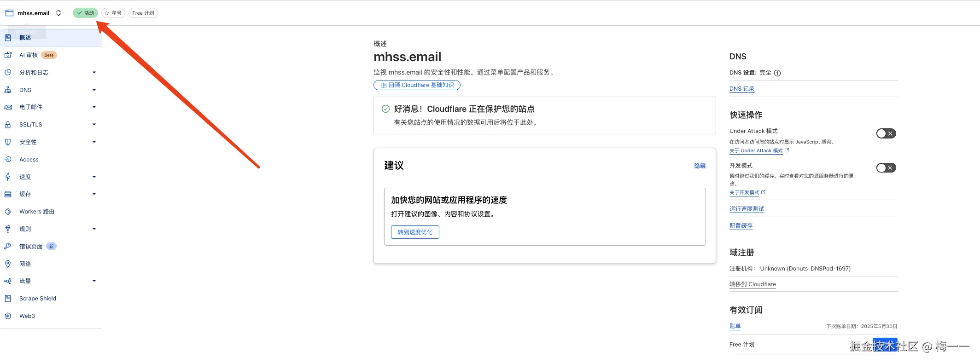Screen dimensions: 980x363
Task: Click the Access login arrow icon
Action: coord(8,160)
